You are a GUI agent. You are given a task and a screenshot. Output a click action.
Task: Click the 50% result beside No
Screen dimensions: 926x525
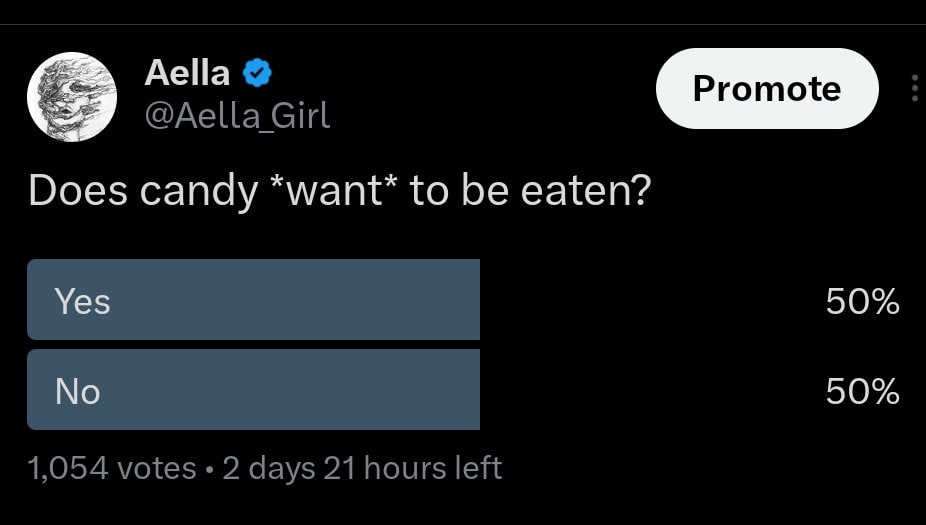pos(862,391)
